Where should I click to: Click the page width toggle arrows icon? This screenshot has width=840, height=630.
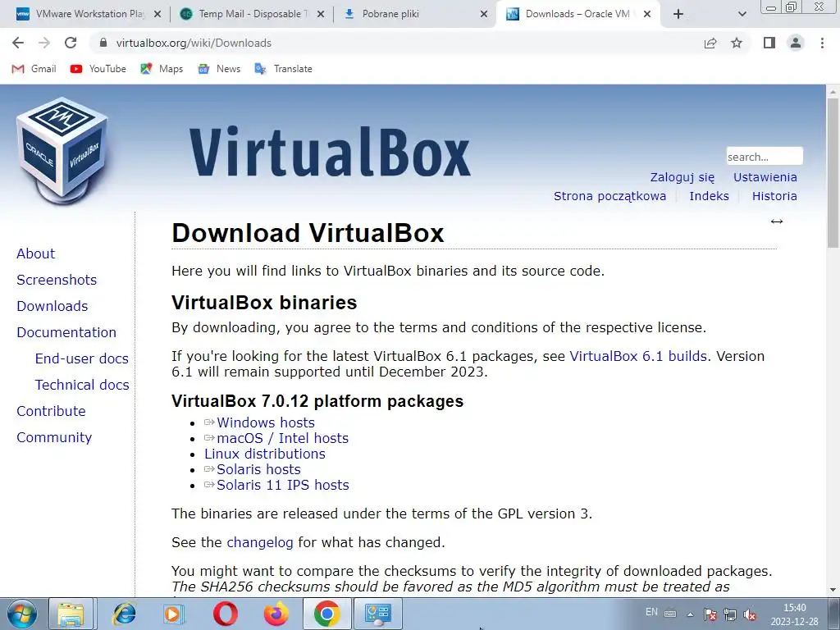777,221
